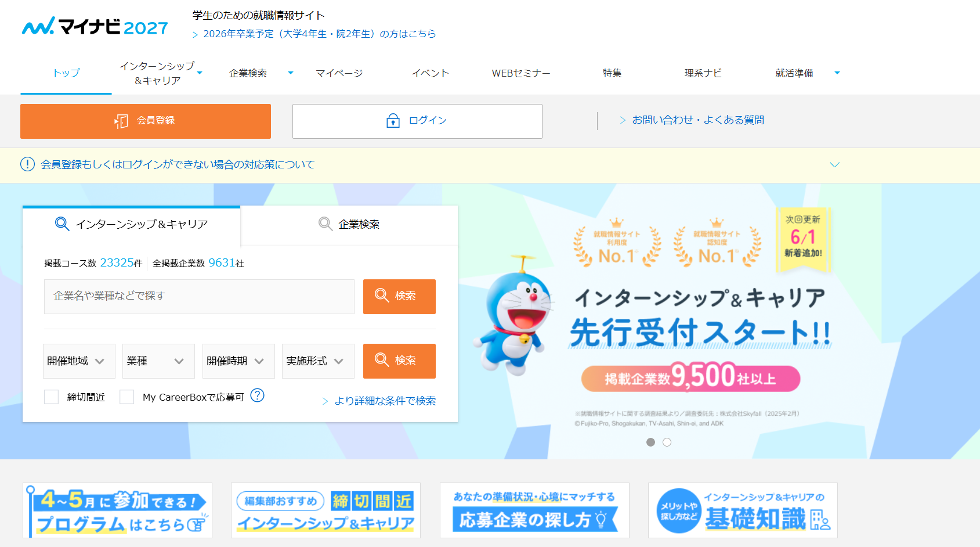
Task: Enable the 締切間近 checkbox
Action: click(52, 397)
